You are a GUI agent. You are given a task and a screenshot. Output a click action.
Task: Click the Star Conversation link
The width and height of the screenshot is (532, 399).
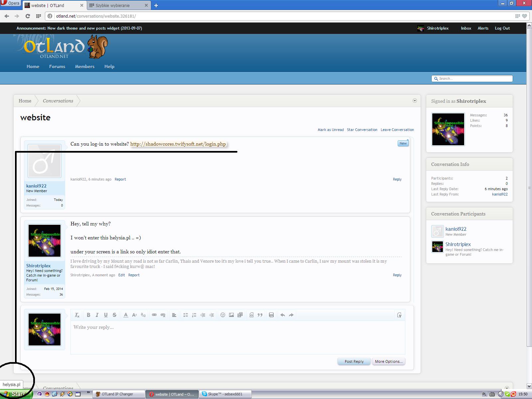coord(362,130)
